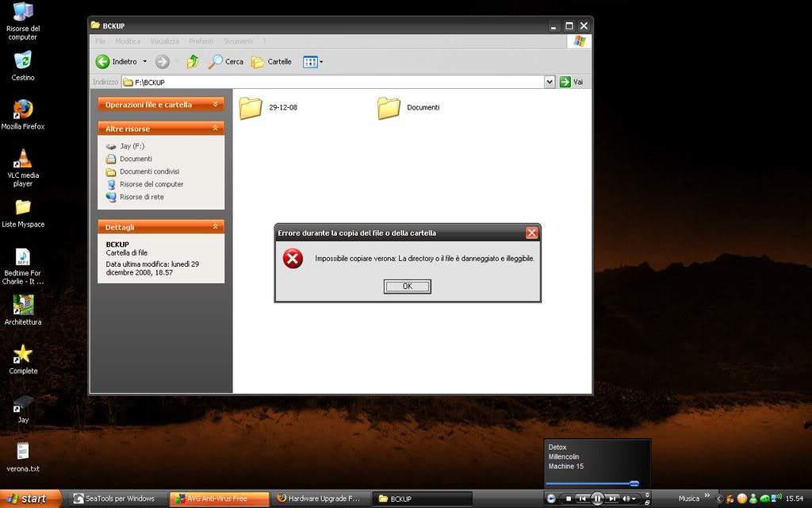Image resolution: width=812 pixels, height=508 pixels.
Task: Collapse the Altre risorse panel
Action: tap(216, 129)
